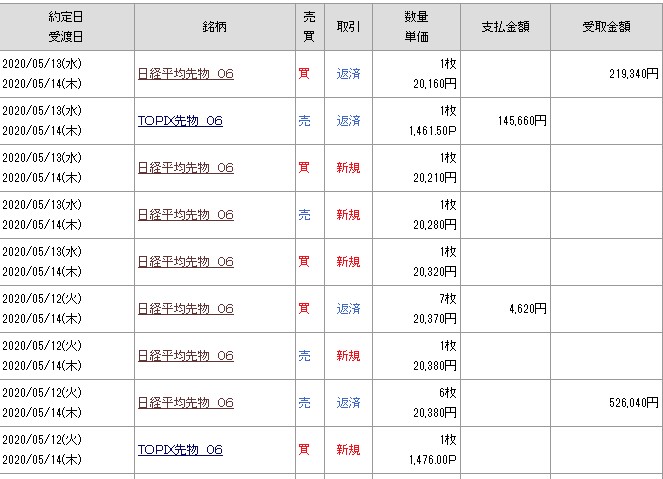Click the 219,340円 received amount cell
The image size is (663, 479).
coord(632,73)
